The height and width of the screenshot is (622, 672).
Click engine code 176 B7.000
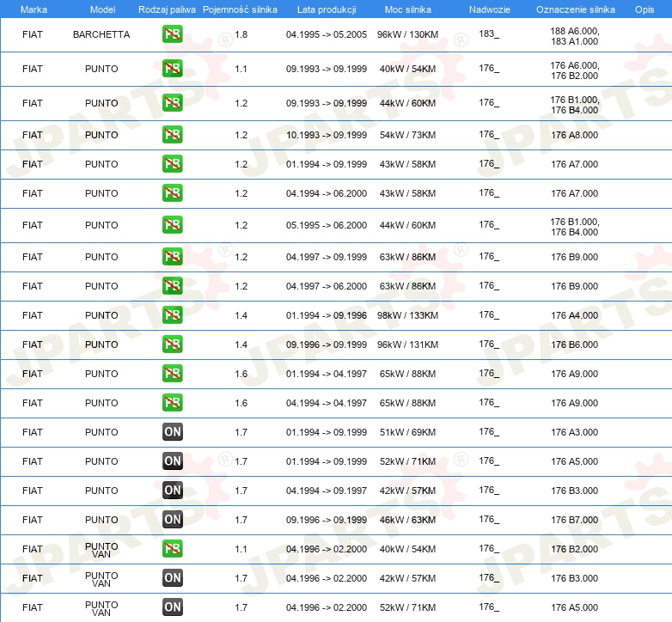(x=575, y=520)
